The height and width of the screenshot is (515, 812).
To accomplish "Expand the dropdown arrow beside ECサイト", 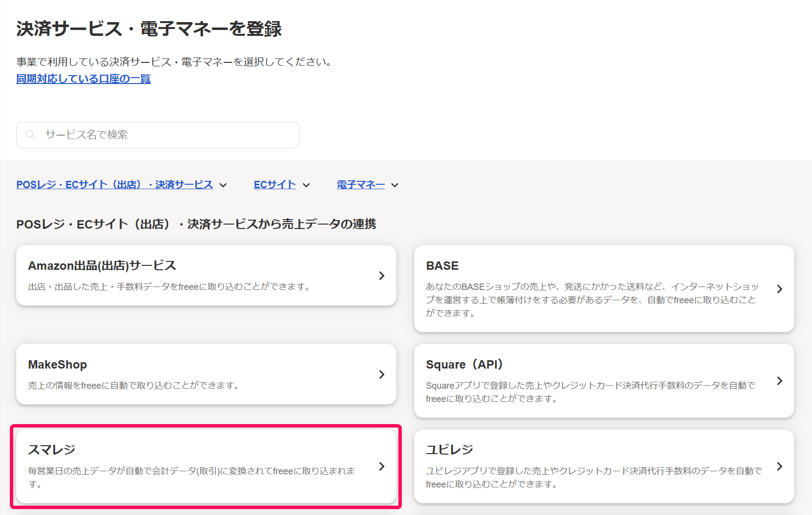I will point(306,185).
